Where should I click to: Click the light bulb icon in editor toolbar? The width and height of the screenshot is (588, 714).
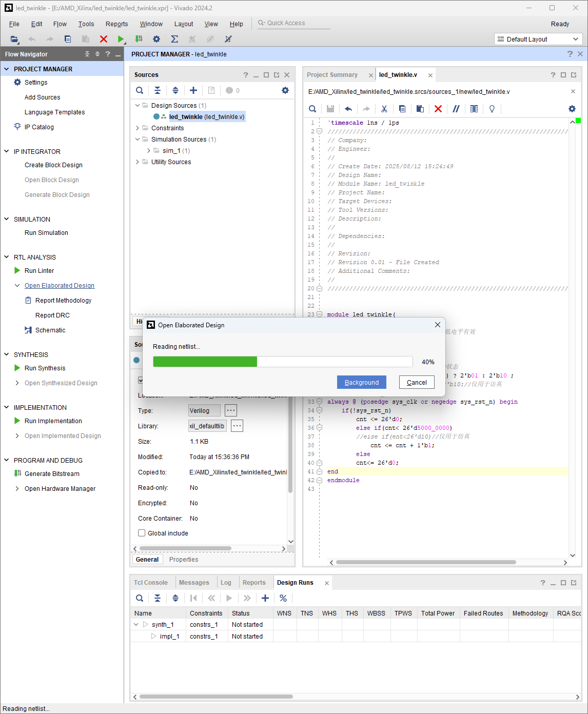point(492,109)
